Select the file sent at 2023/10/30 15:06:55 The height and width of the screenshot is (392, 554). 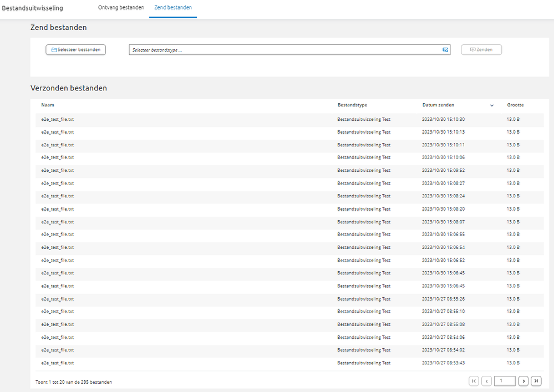(289, 235)
